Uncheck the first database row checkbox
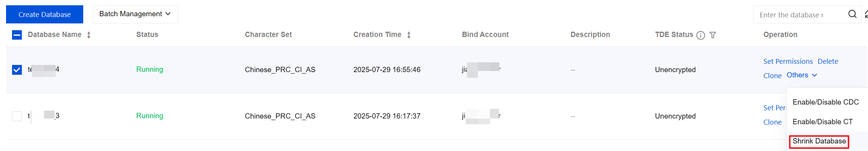 (x=17, y=70)
